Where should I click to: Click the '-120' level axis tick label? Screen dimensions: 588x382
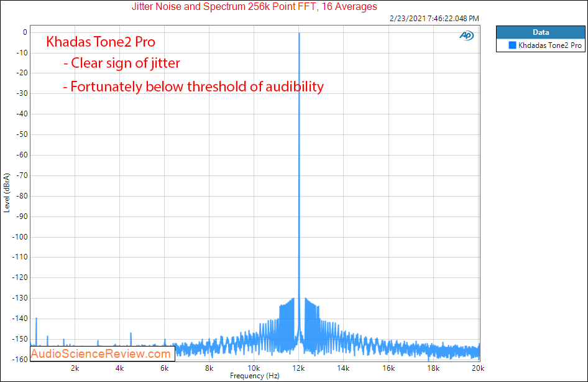click(x=21, y=277)
